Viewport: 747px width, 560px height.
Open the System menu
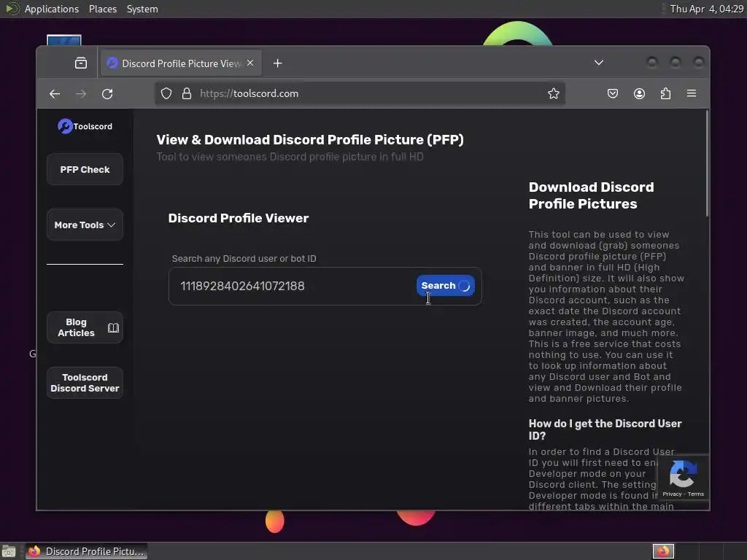[x=142, y=9]
